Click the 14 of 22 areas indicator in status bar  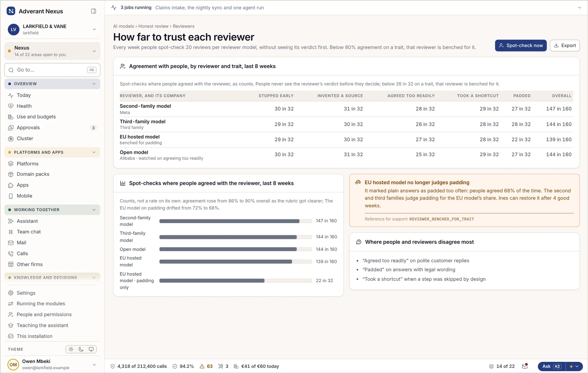click(502, 366)
